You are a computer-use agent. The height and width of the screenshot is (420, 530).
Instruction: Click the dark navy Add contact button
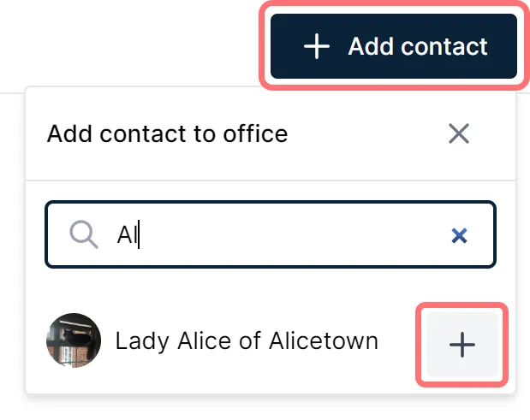point(394,46)
